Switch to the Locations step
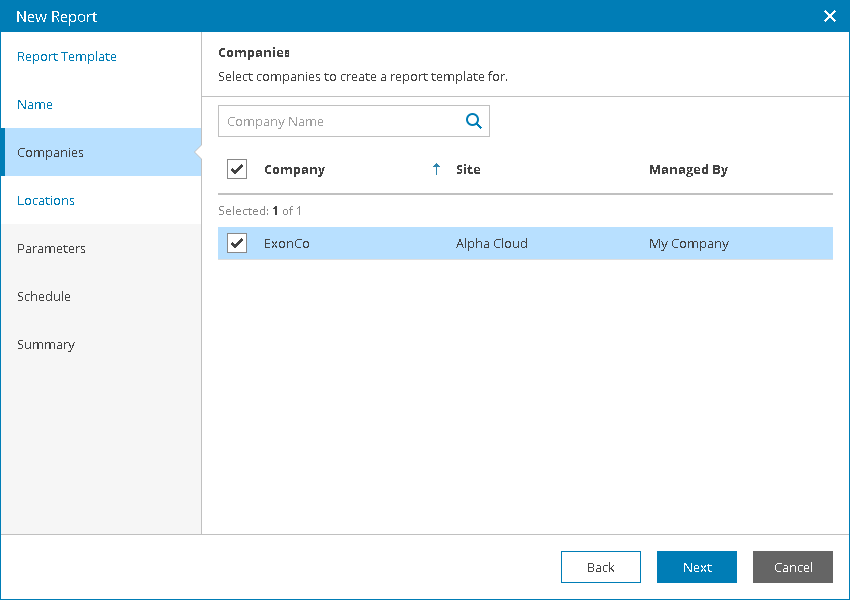The height and width of the screenshot is (600, 850). click(46, 201)
